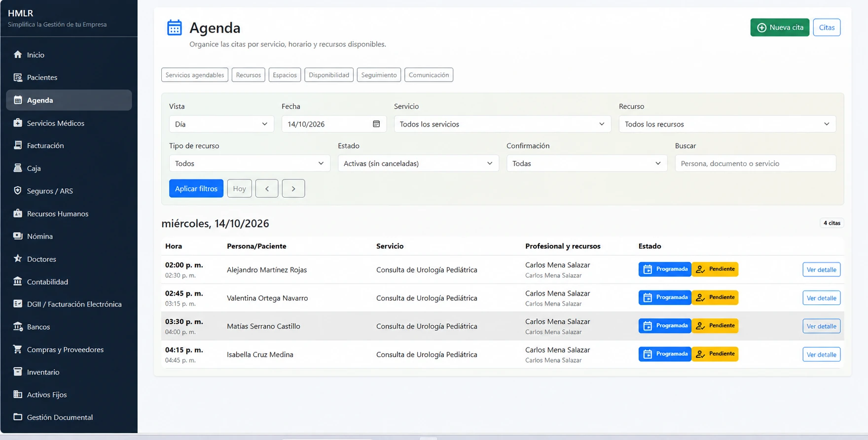Open the Comunicación tab
This screenshot has width=868, height=440.
tap(429, 75)
